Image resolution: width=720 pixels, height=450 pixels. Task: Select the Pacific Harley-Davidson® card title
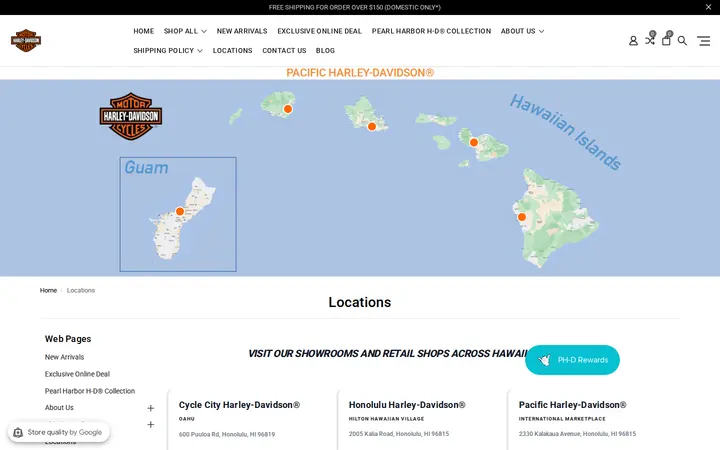click(573, 405)
